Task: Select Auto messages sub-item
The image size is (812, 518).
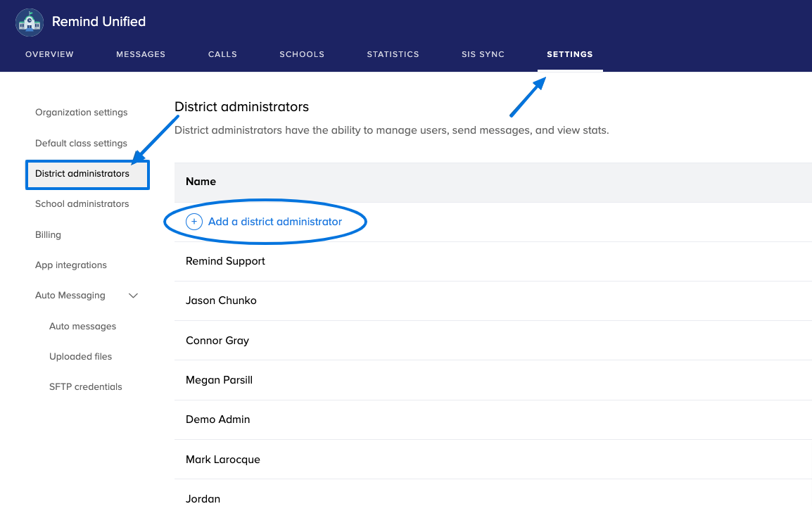Action: pyautogui.click(x=82, y=327)
